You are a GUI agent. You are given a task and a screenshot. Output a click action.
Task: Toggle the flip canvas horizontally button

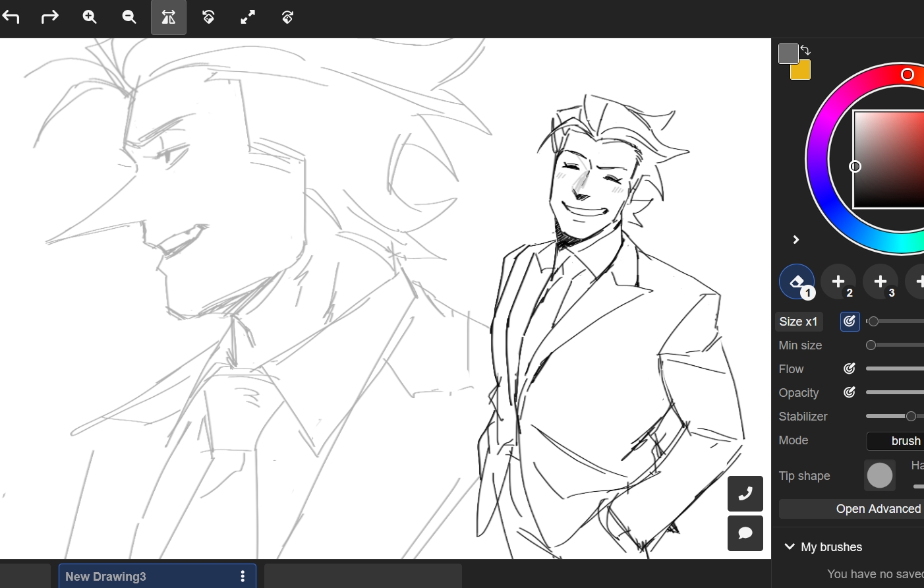point(169,17)
